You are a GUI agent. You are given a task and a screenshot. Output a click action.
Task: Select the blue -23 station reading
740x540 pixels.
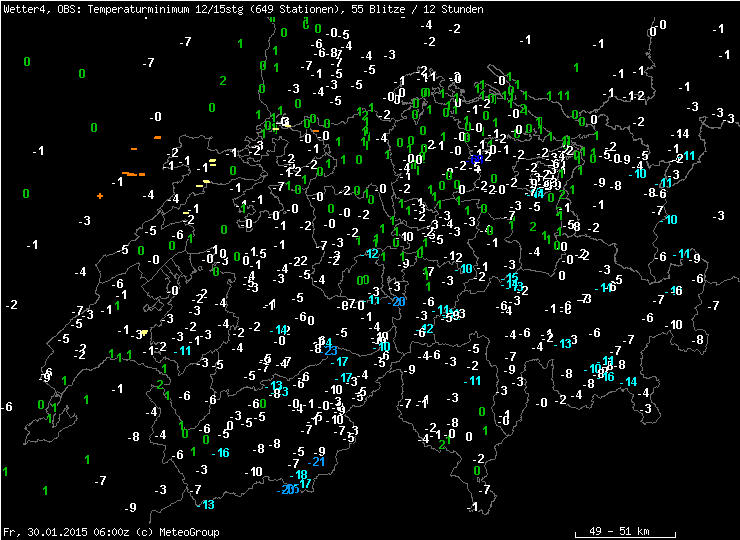(330, 350)
